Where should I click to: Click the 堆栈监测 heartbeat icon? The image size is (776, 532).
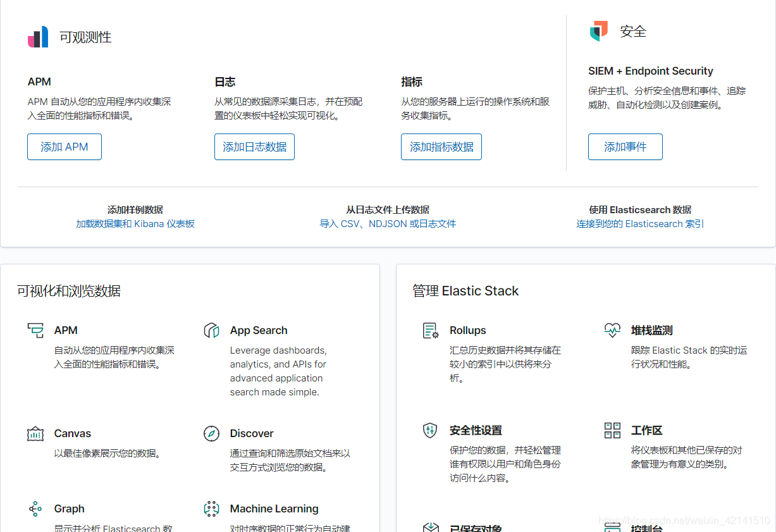pyautogui.click(x=612, y=330)
